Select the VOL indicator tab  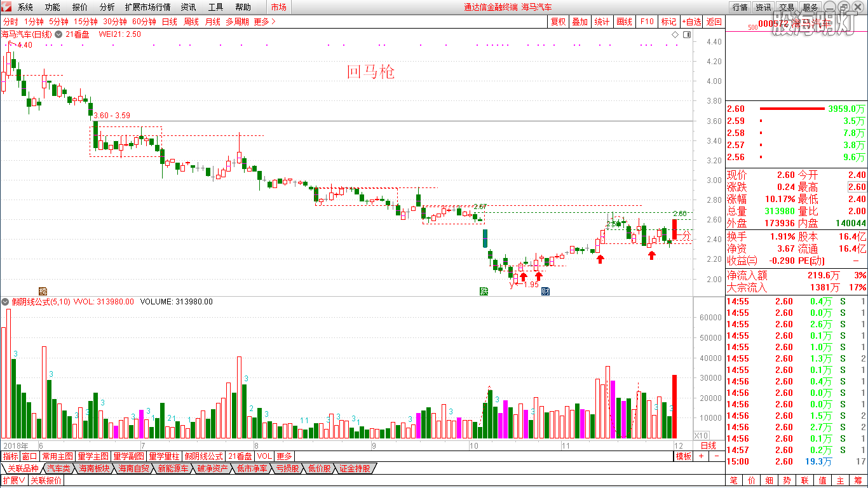click(x=265, y=456)
